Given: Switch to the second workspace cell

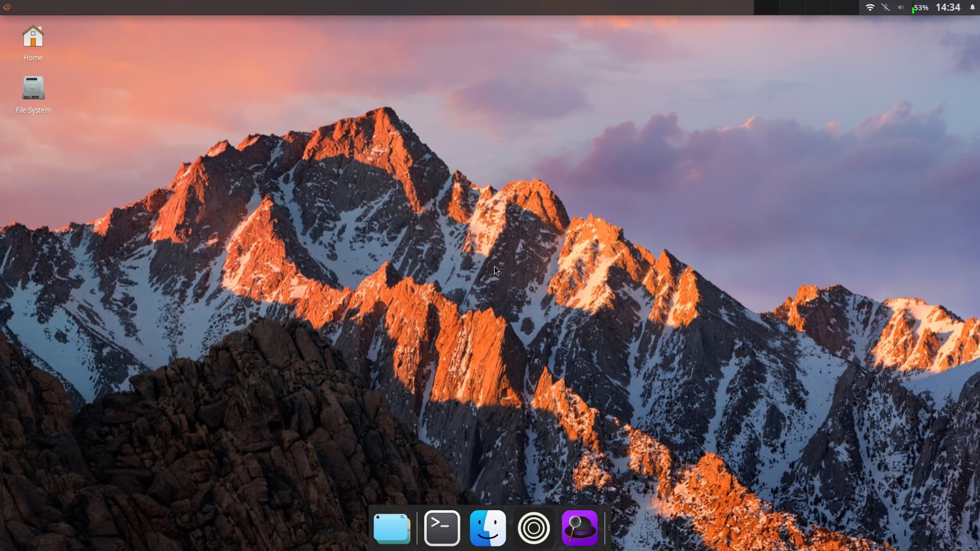Looking at the screenshot, I should coord(793,8).
